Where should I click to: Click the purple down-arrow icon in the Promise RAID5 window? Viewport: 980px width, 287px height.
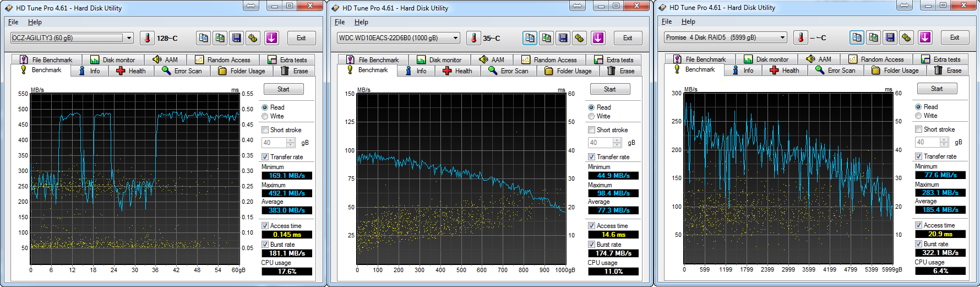click(x=925, y=37)
